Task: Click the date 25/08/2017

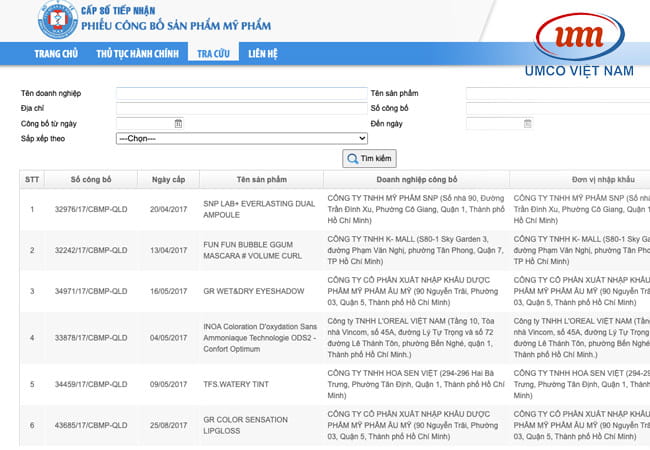Action: pyautogui.click(x=168, y=425)
